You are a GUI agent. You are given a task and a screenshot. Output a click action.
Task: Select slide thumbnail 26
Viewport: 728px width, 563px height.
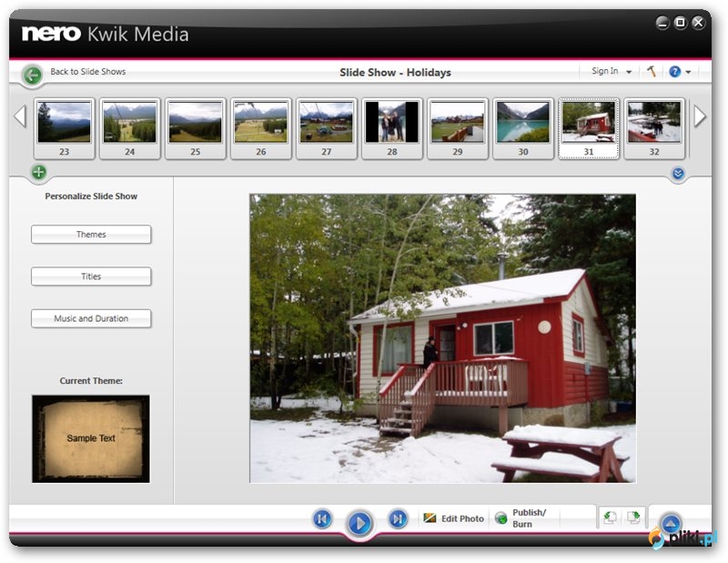click(261, 128)
